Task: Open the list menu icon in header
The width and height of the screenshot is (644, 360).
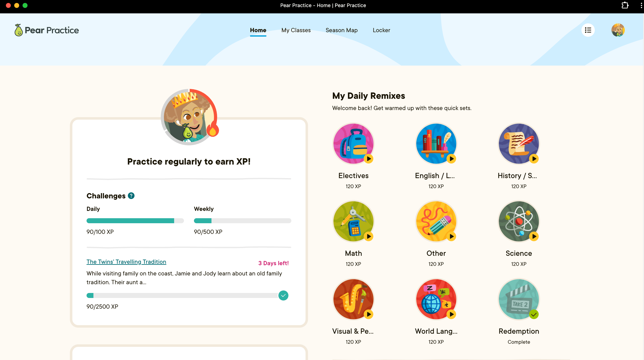Action: [x=588, y=30]
